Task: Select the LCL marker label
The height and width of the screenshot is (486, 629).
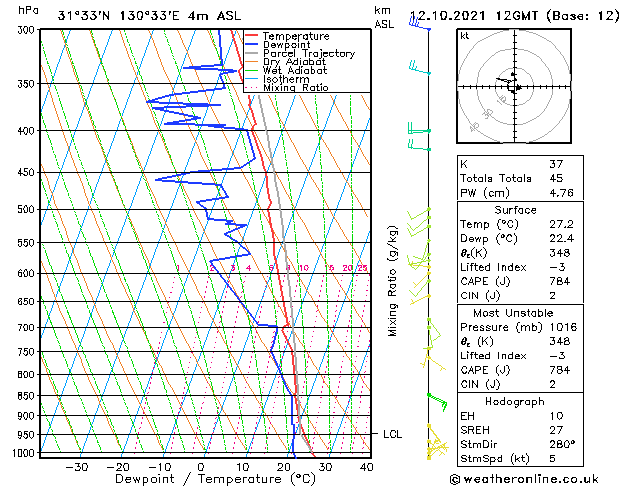Action: click(x=392, y=434)
